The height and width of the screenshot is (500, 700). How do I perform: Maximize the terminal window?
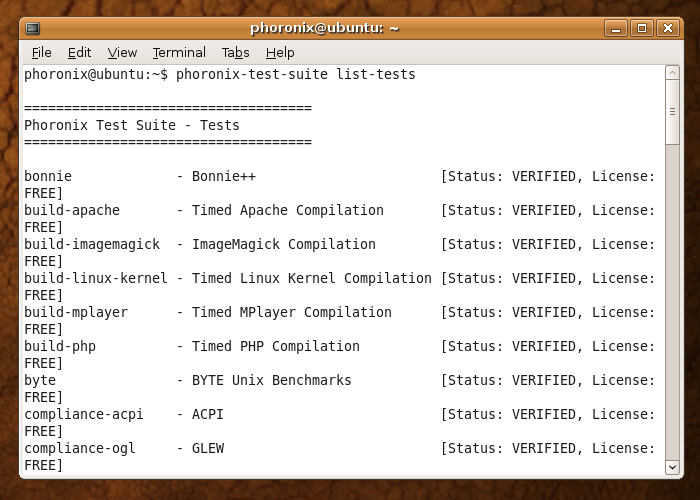642,28
